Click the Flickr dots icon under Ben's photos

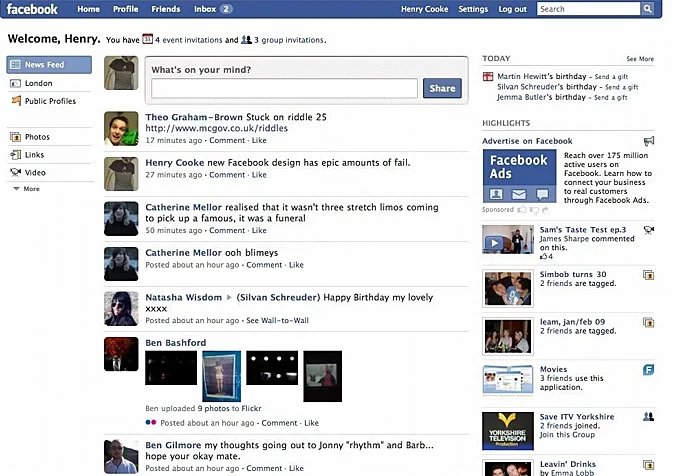pyautogui.click(x=150, y=422)
